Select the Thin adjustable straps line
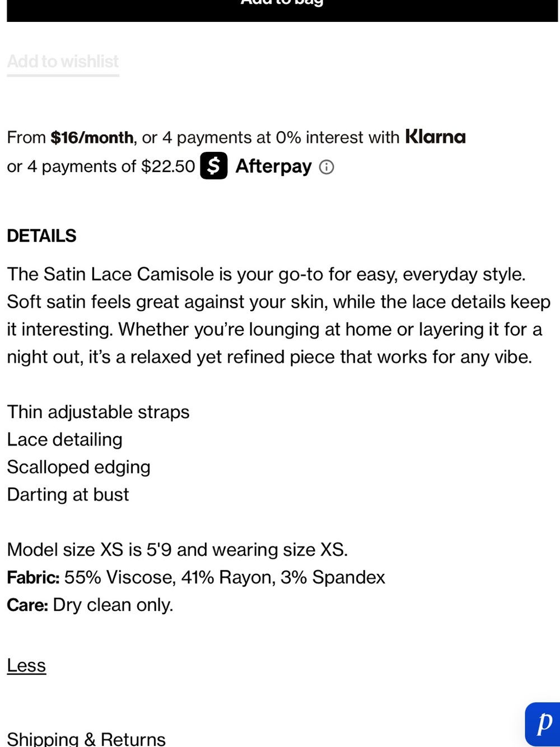Viewport: 560px width, 747px height. pos(98,412)
